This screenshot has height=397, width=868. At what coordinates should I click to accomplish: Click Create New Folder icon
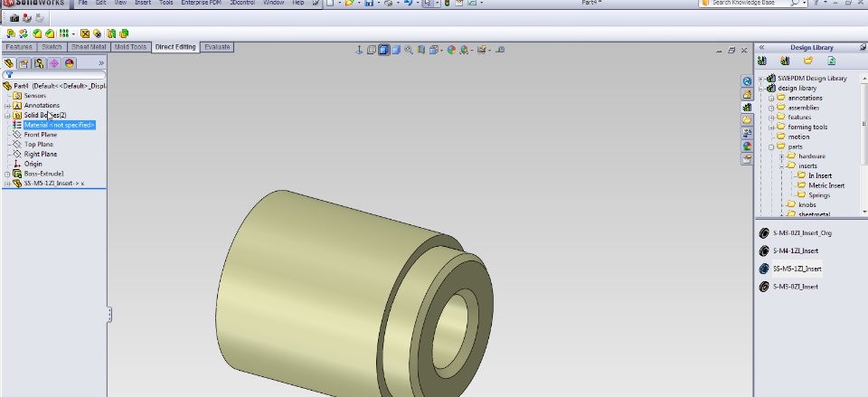(808, 61)
